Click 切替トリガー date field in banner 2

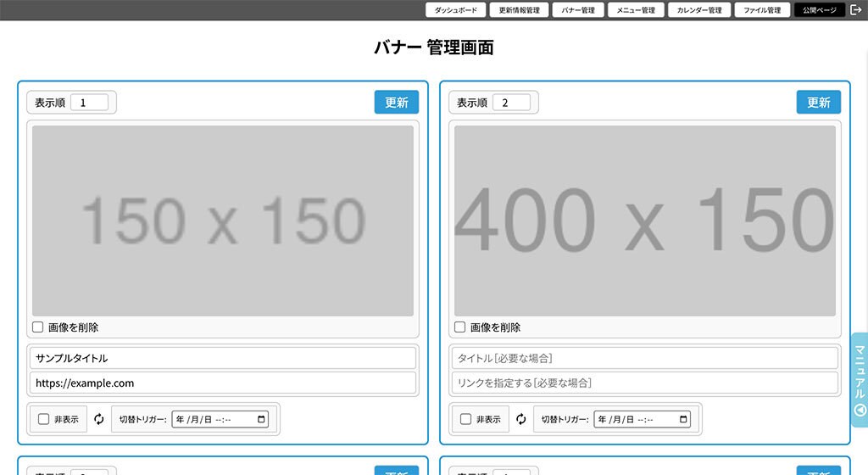point(643,419)
